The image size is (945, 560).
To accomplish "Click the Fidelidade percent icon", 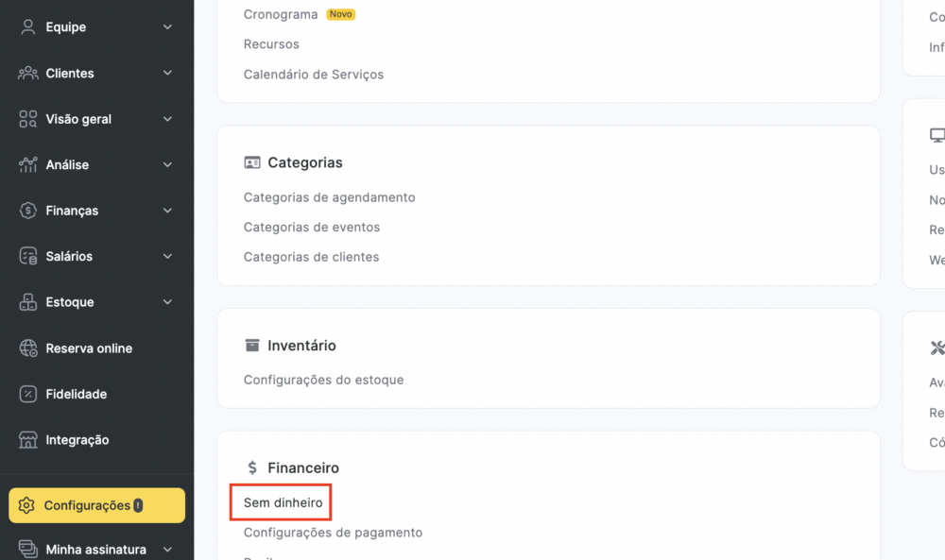I will click(27, 394).
